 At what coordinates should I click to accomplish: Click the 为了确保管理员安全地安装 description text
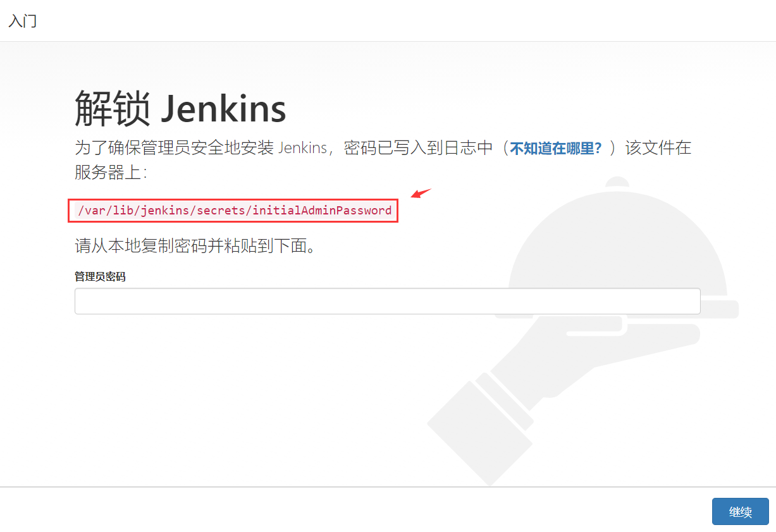[175, 149]
